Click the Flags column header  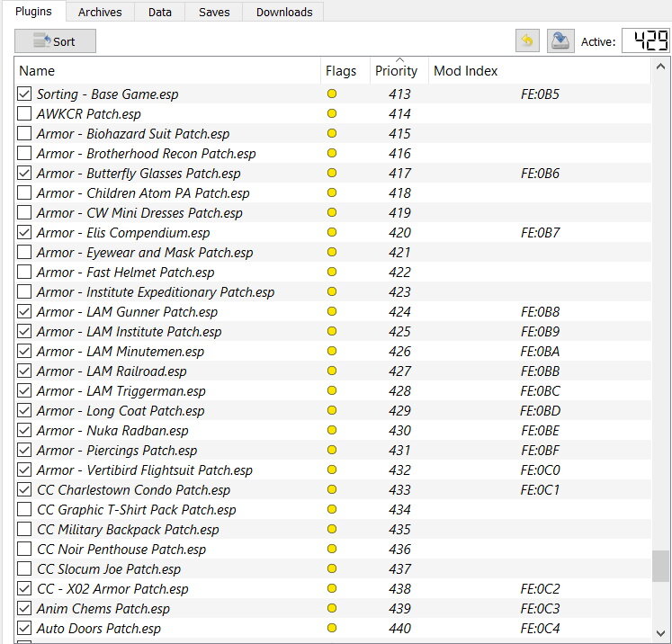pos(345,71)
